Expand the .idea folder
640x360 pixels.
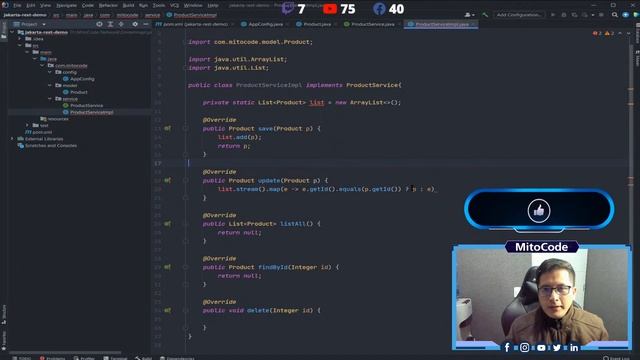(20, 39)
